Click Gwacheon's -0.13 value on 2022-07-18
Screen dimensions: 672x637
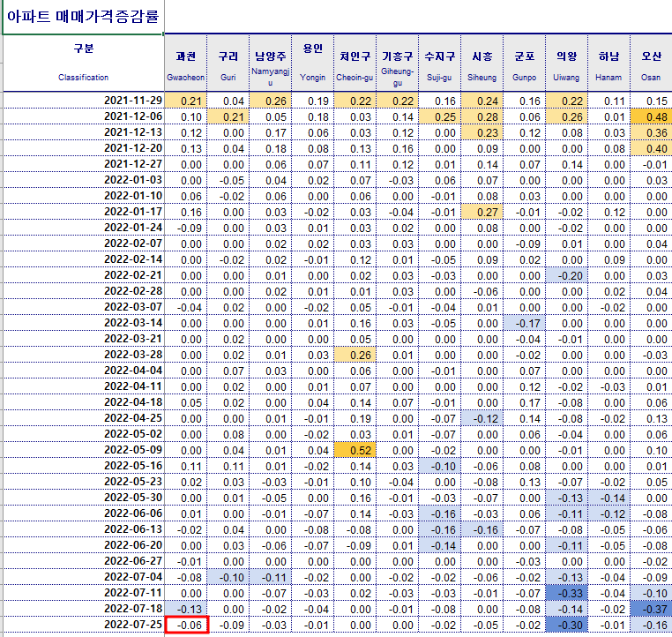tap(185, 608)
